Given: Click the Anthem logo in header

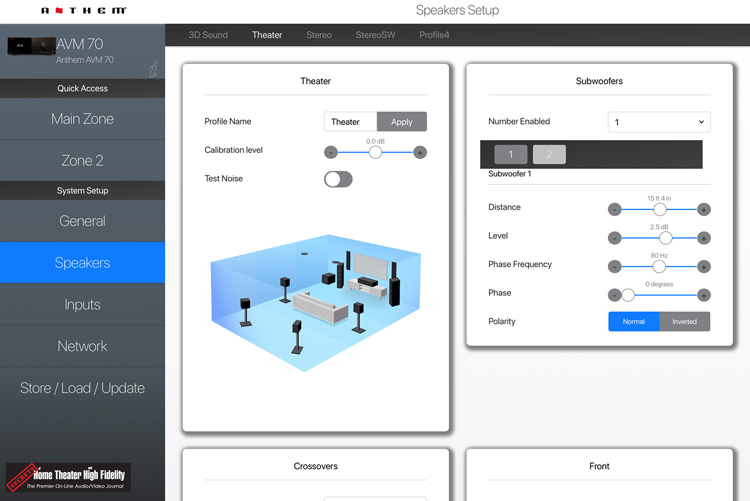Looking at the screenshot, I should pyautogui.click(x=84, y=11).
